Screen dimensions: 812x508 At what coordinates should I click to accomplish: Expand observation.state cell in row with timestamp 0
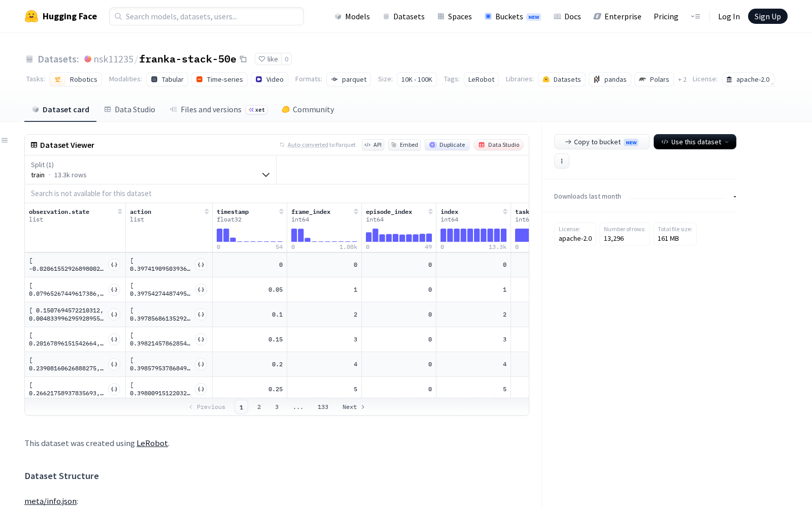tap(114, 265)
